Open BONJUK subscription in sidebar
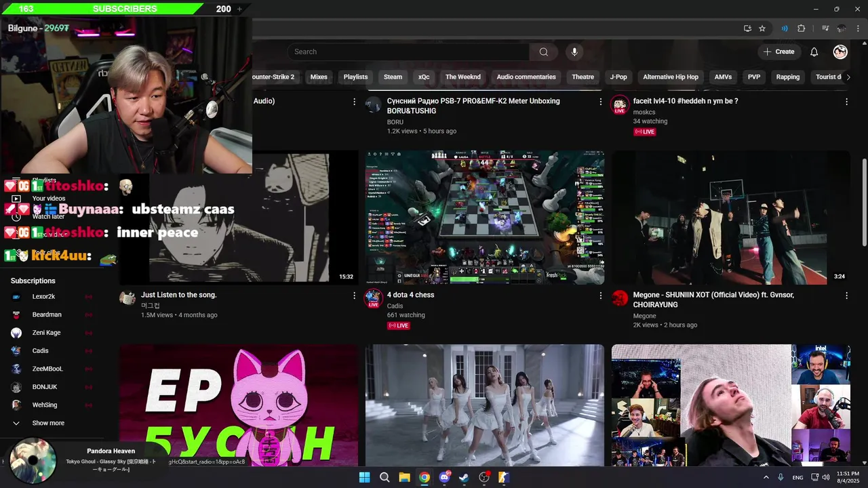The height and width of the screenshot is (488, 868). (45, 387)
